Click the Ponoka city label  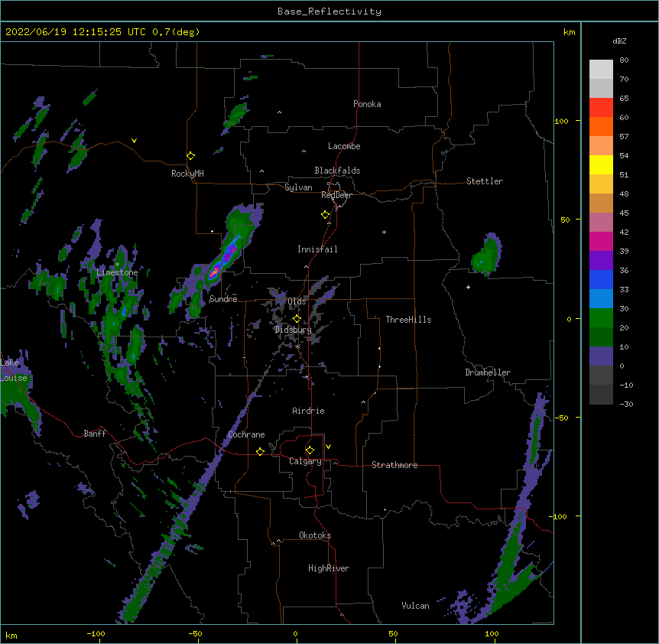click(367, 104)
